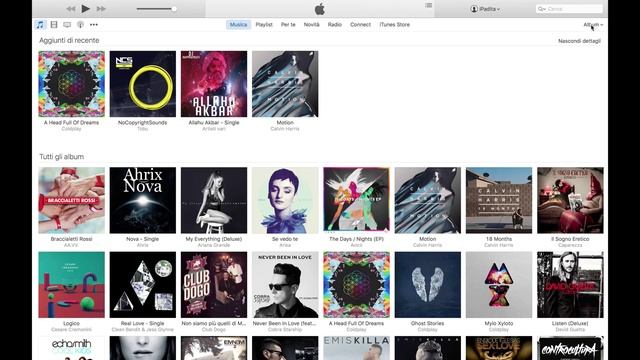Viewport: 640px width, 360px height.
Task: Open the more libraries ellipsis menu
Action: 94,24
